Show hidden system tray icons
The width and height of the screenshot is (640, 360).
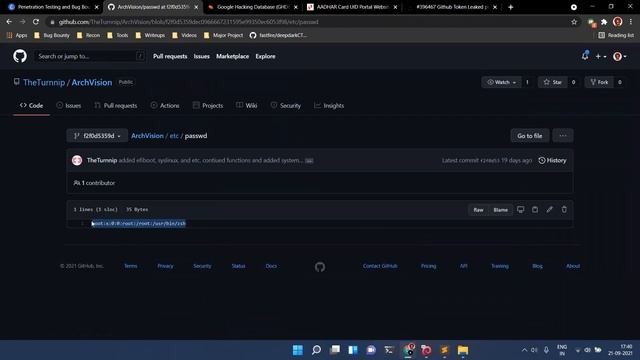[524, 350]
